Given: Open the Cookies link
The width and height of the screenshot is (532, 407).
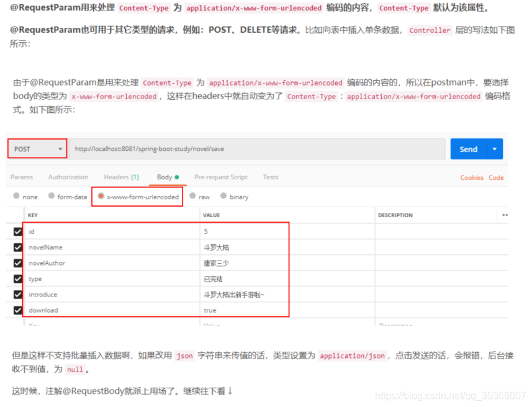Looking at the screenshot, I should [472, 177].
